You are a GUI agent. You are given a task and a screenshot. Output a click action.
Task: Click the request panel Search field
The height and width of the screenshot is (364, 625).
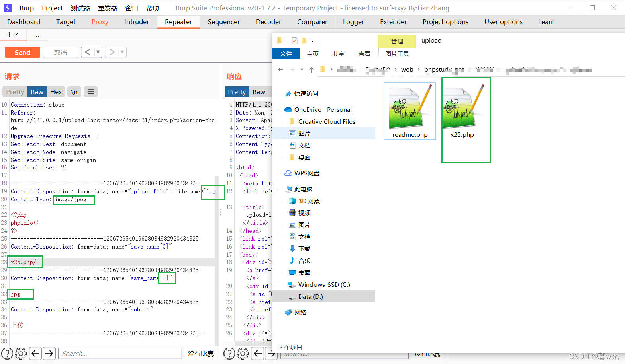pos(120,353)
